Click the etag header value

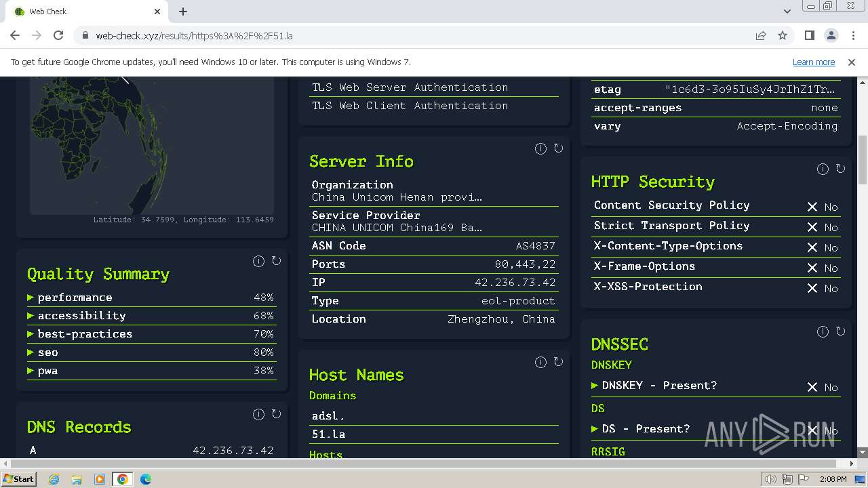(751, 89)
